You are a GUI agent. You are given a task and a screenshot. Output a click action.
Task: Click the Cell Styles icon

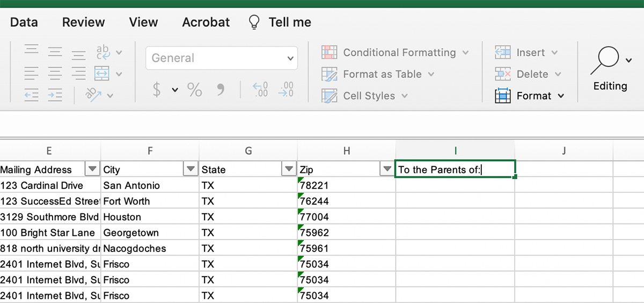(330, 96)
